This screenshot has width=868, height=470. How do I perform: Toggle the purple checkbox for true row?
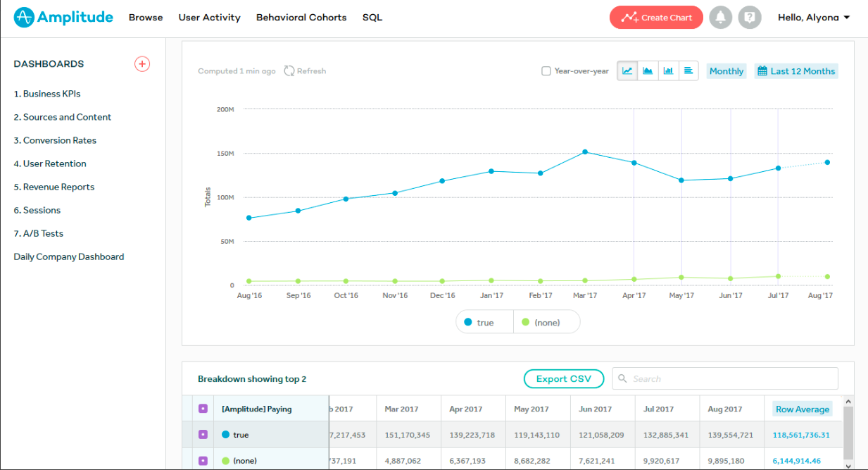coord(203,435)
